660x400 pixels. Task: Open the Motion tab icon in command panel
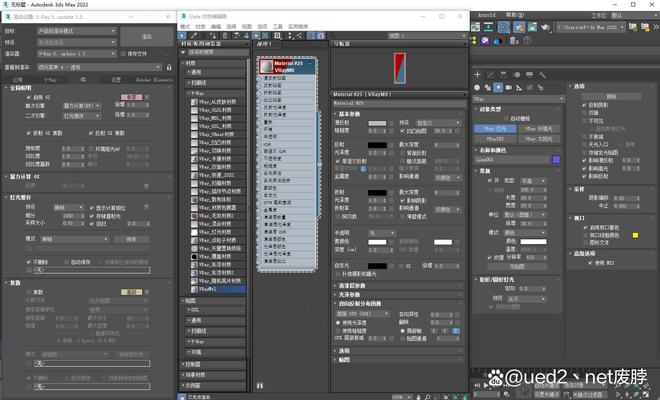(516, 75)
